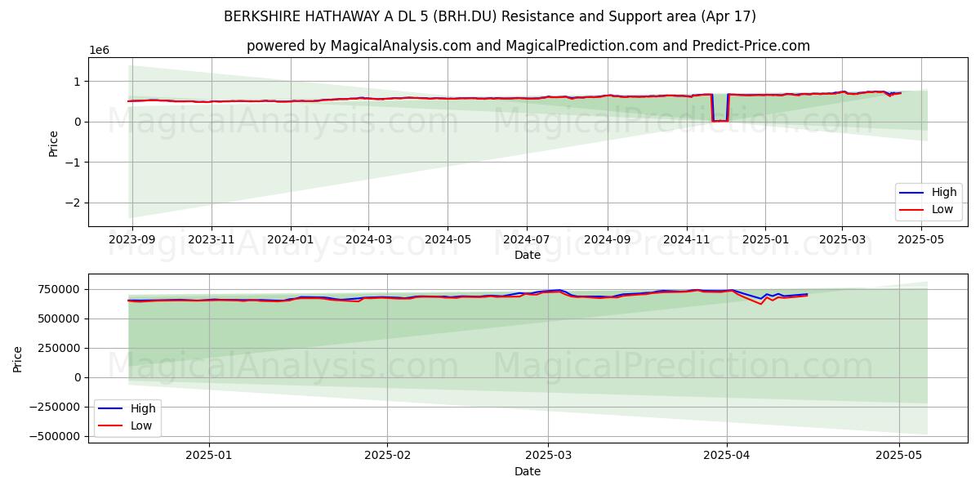Click the '2025-04' x-axis label in the bottom chart

coord(727,456)
